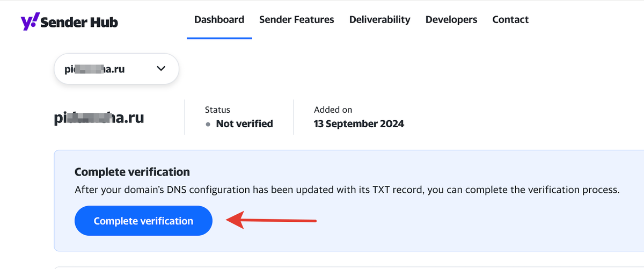The image size is (644, 269).
Task: Expand the domain selector chevron
Action: pyautogui.click(x=160, y=69)
